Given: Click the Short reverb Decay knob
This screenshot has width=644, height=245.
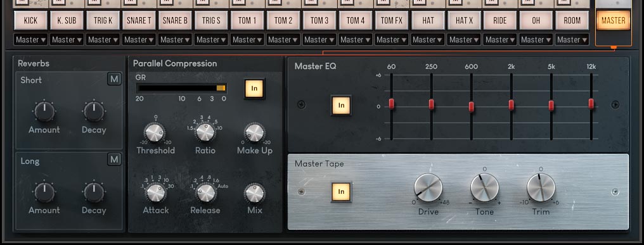Looking at the screenshot, I should point(94,111).
